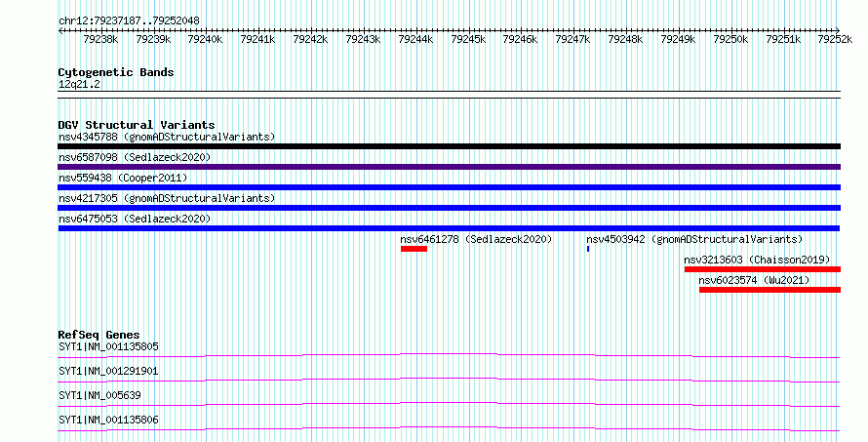Click the blue nsv6475053 variant bar
Image resolution: width=868 pixels, height=442 pixels.
point(449,228)
